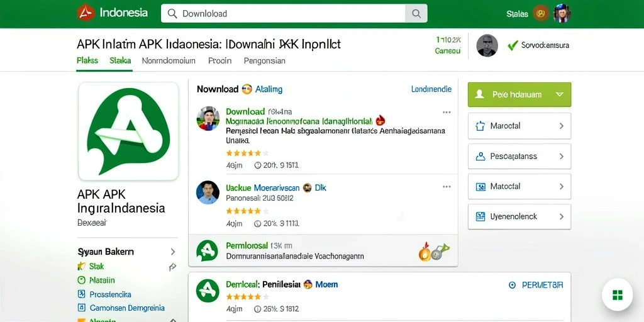
Task: Click the Sorvockensura label
Action: pyautogui.click(x=545, y=45)
